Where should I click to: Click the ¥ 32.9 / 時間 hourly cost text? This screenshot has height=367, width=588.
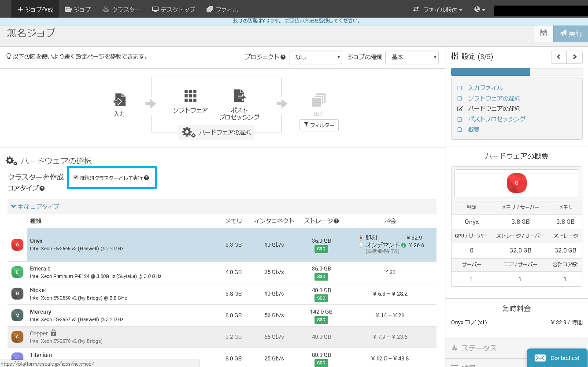click(x=566, y=322)
